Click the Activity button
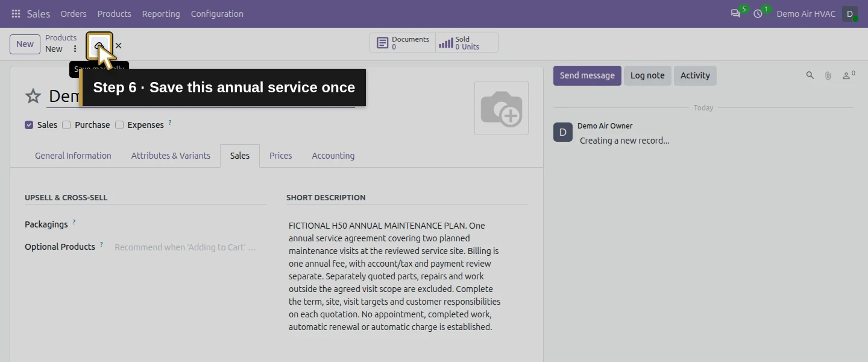 click(x=695, y=75)
